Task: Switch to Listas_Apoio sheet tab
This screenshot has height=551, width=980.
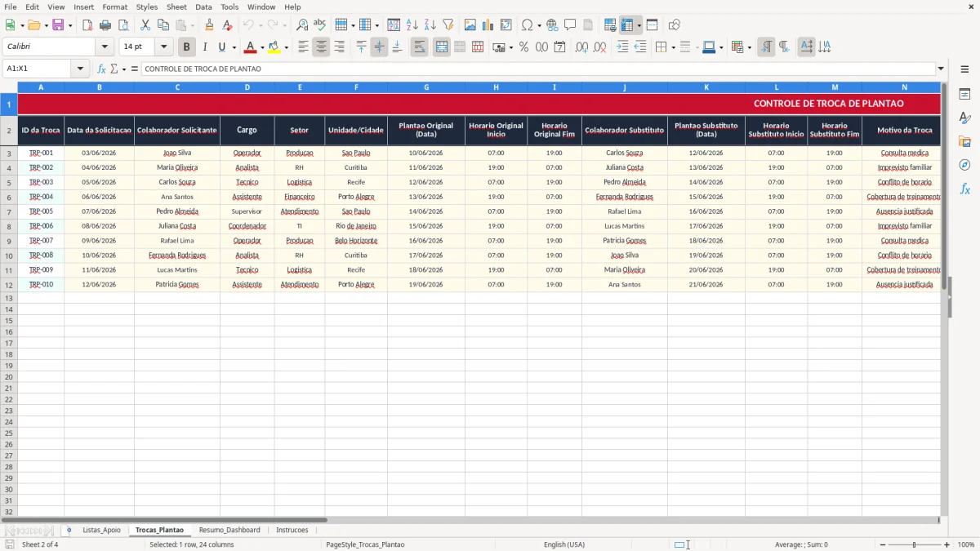Action: 101,530
